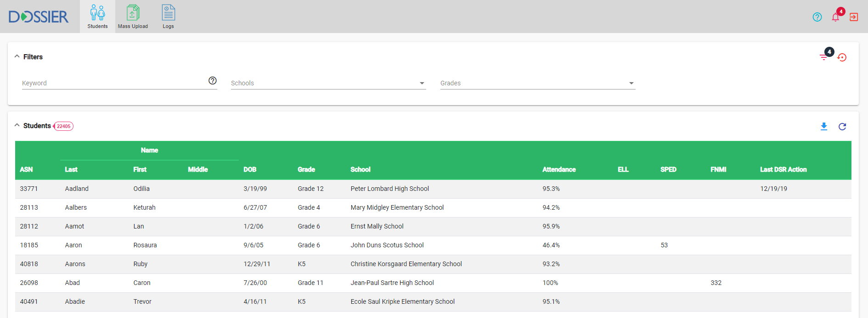Sort table by Attendance column header

click(559, 169)
